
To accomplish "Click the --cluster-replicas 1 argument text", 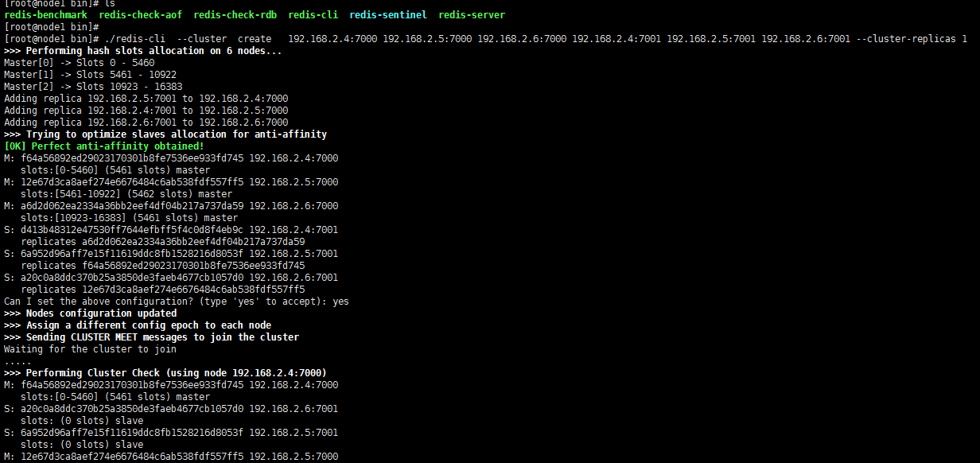I will [912, 39].
